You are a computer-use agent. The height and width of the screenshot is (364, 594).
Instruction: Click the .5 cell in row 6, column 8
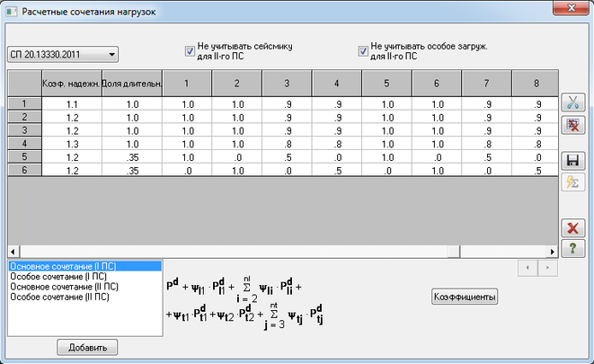coord(536,171)
